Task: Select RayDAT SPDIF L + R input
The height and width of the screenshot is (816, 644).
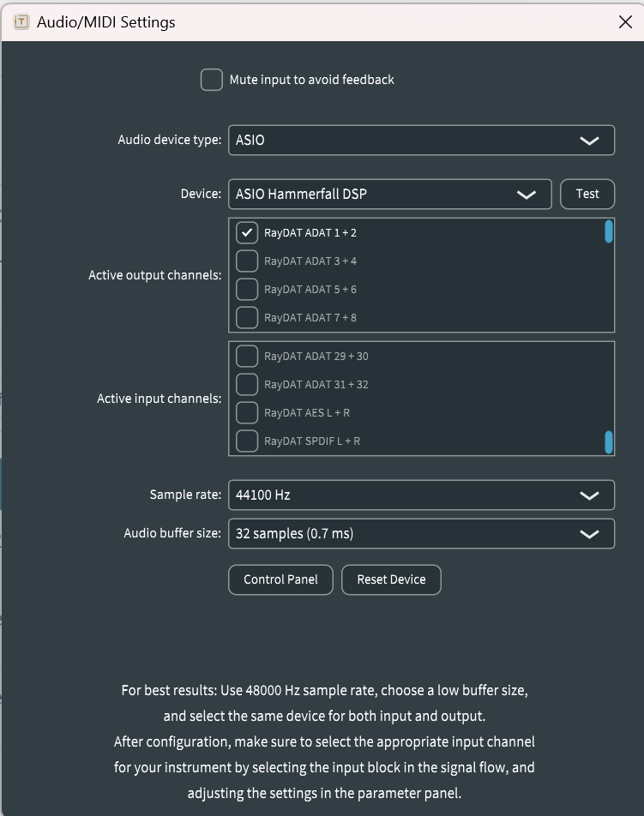Action: [247, 441]
